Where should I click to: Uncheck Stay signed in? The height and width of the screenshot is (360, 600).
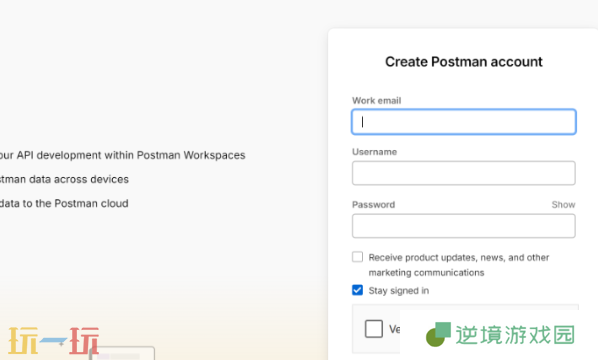point(357,290)
